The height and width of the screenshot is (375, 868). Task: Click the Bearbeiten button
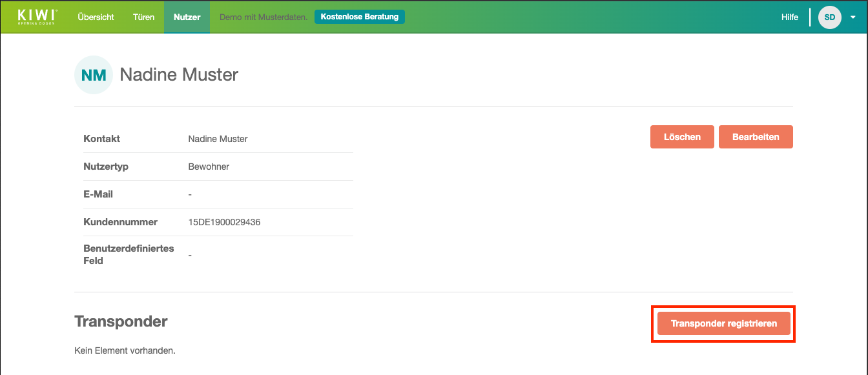click(756, 137)
